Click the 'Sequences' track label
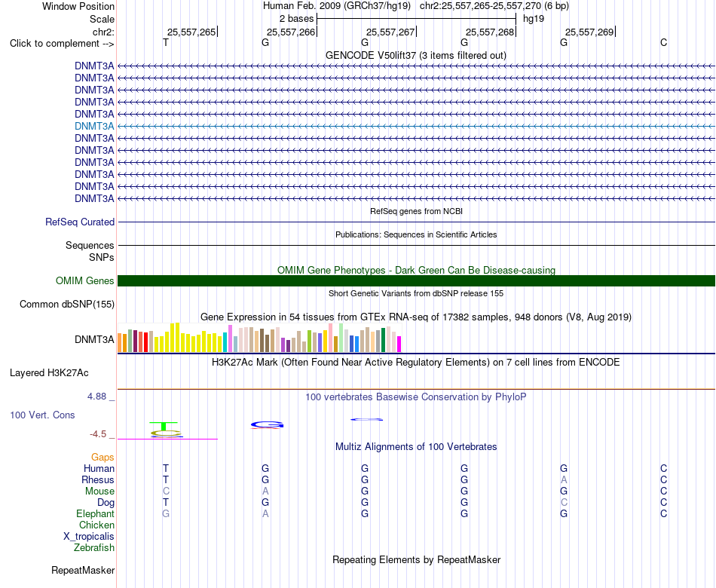 (90, 245)
